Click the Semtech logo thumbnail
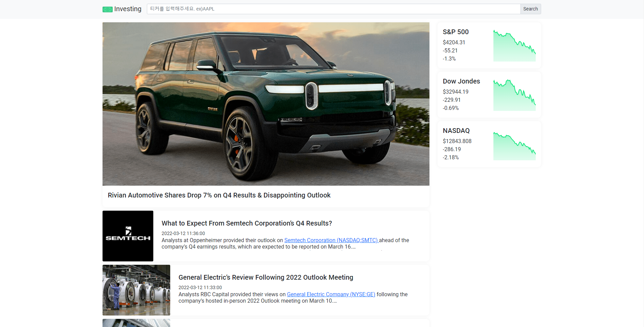 (x=128, y=236)
